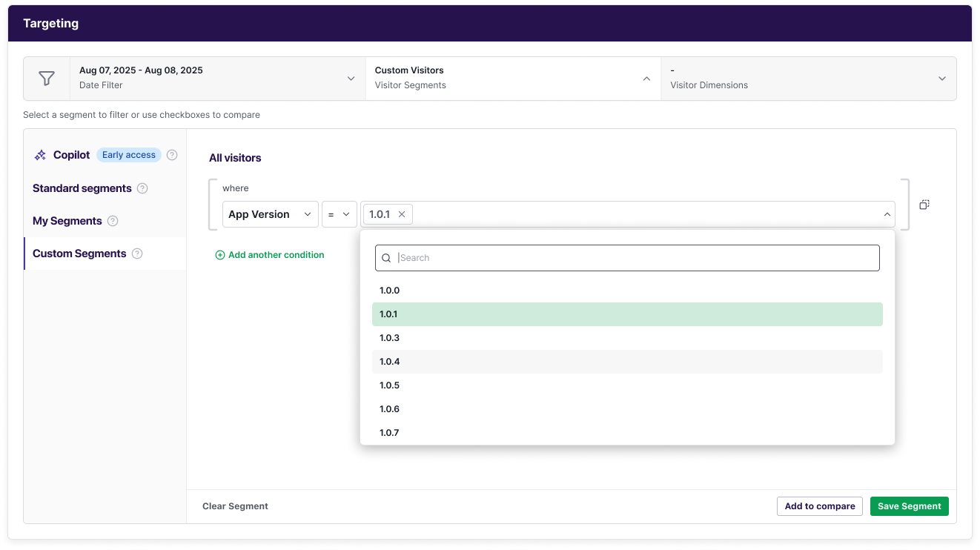Switch to Standard segments

83,188
